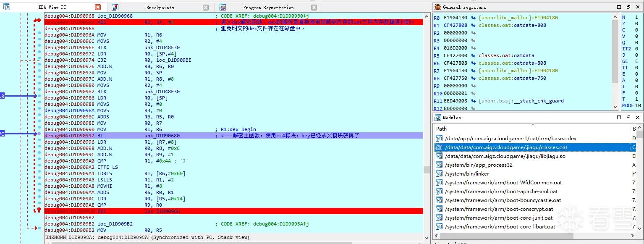Click the IDA View-PC tab icon
Viewport: 644px width, 244px height.
click(x=6, y=7)
